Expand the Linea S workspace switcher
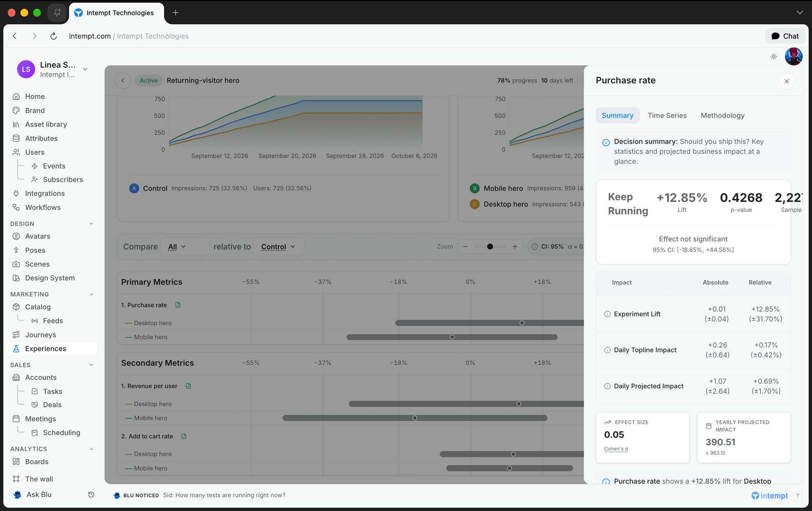Image resolution: width=812 pixels, height=511 pixels. (85, 69)
